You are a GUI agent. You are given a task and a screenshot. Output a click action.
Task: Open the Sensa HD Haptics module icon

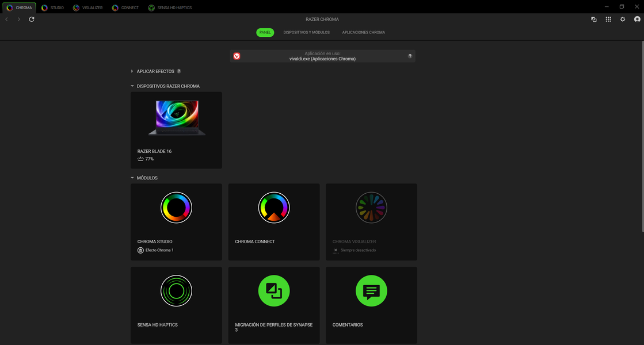click(176, 291)
